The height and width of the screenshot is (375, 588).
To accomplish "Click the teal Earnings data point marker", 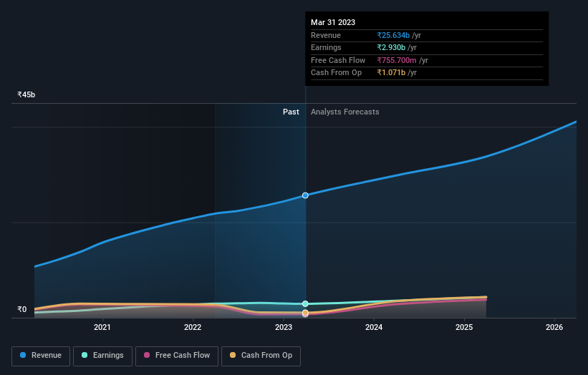I will (305, 304).
